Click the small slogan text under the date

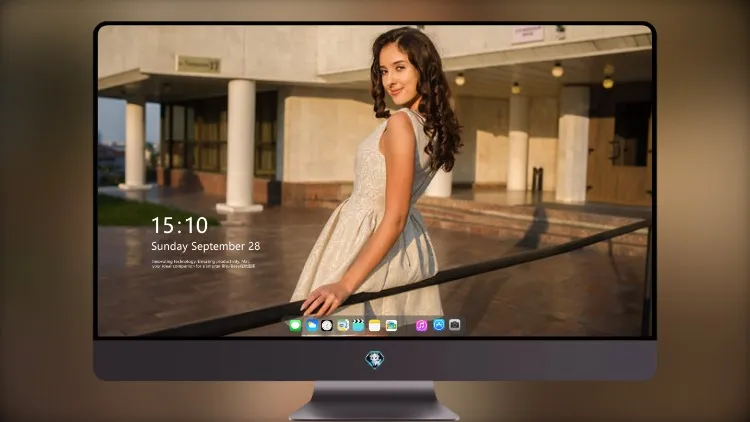[203, 264]
